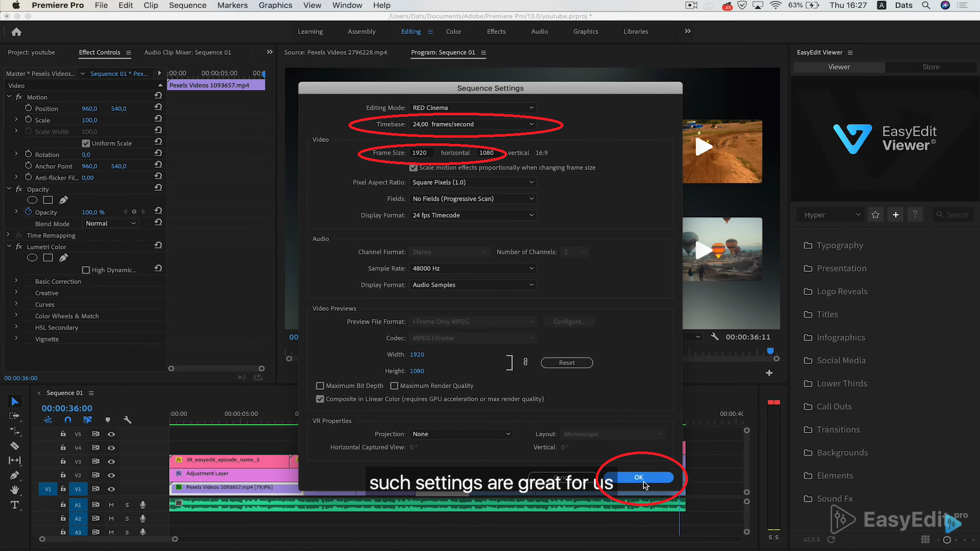Viewport: 980px width, 551px height.
Task: Hide video track V5 output
Action: 111,434
